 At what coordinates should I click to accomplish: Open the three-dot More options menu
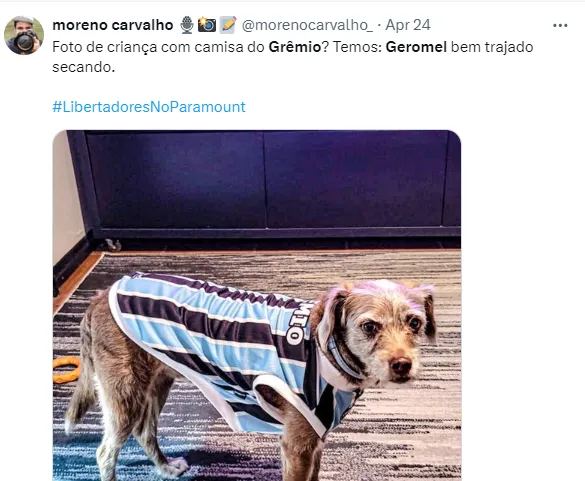coord(560,25)
